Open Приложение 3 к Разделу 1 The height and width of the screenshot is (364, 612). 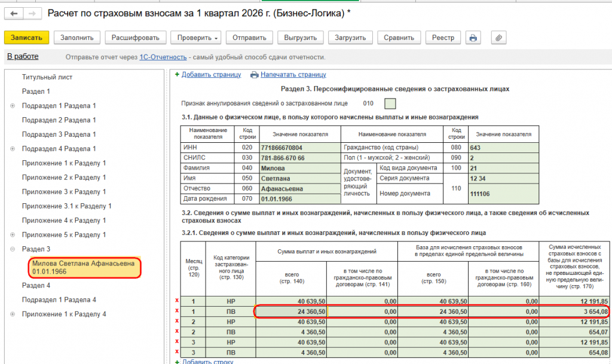pos(64,192)
